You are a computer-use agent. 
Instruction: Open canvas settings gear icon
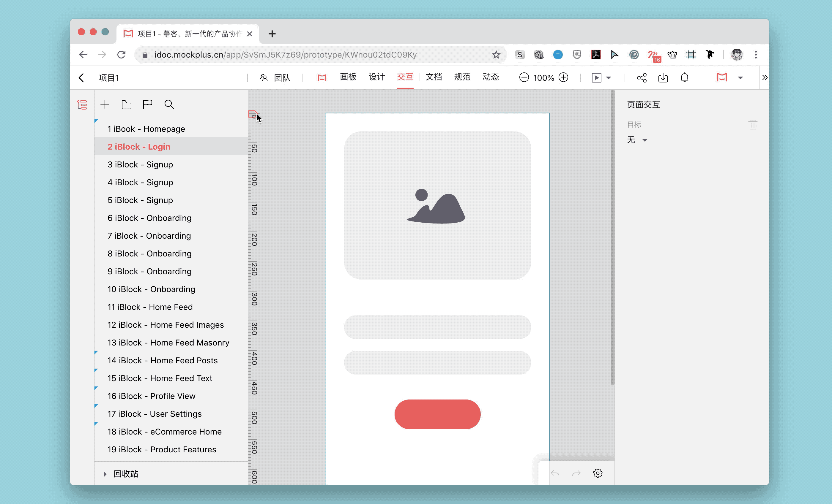click(x=598, y=473)
